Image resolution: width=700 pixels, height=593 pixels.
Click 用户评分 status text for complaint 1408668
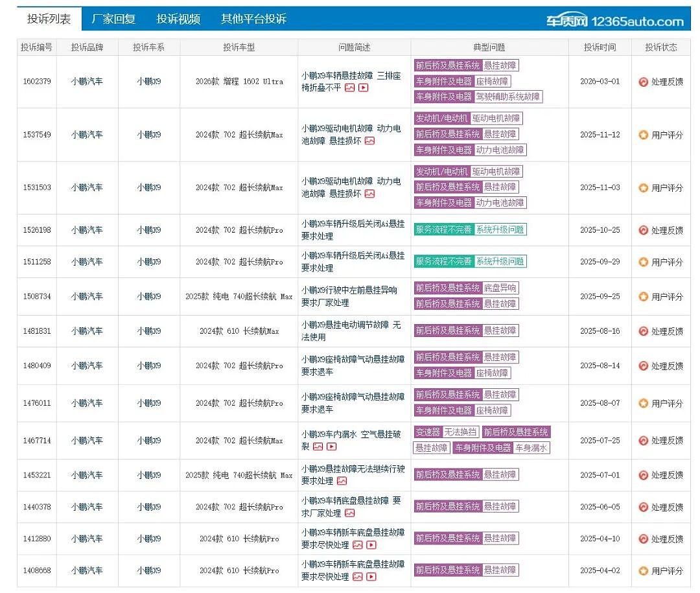(667, 571)
